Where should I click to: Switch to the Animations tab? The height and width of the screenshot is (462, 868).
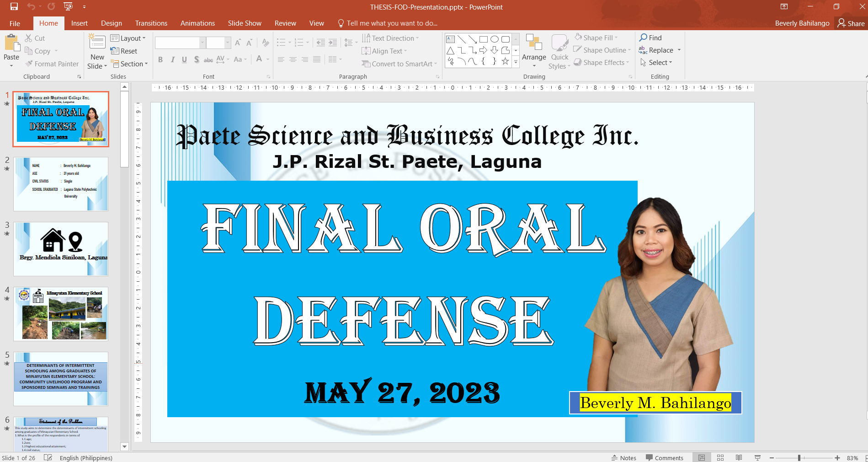197,23
